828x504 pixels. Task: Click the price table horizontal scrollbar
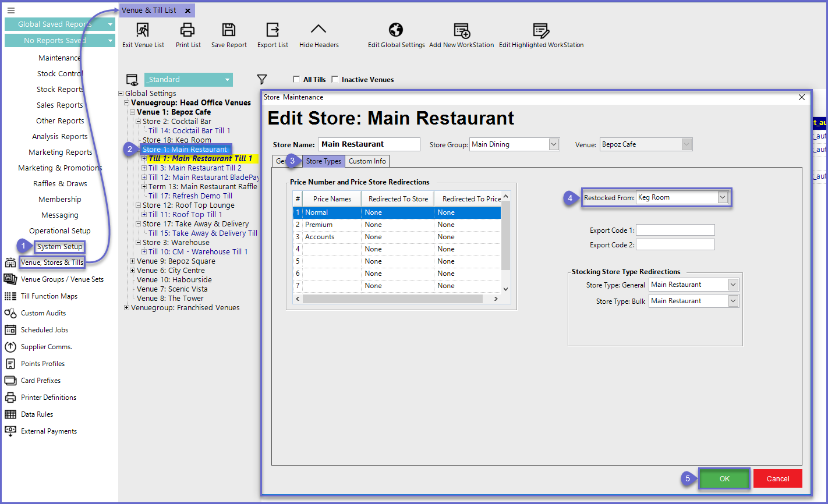392,299
